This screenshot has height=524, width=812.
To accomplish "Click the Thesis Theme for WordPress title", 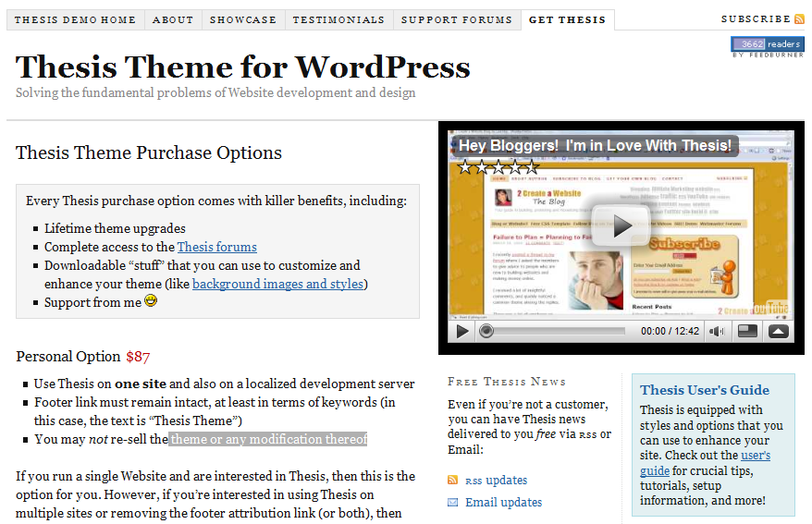I will coord(243,67).
